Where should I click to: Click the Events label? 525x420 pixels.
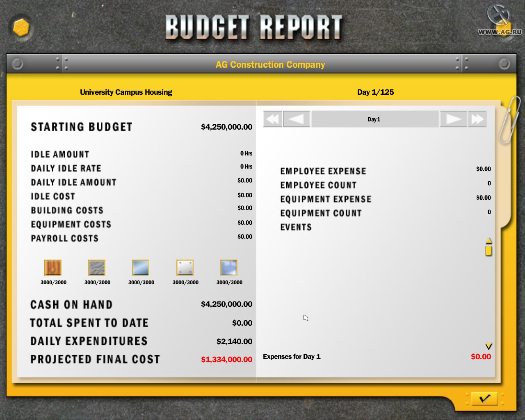coord(296,227)
